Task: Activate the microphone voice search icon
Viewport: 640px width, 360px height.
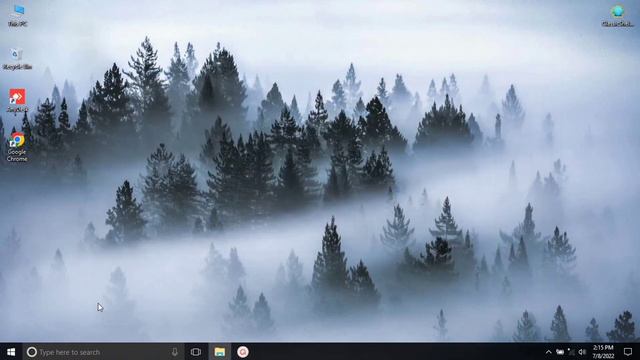Action: point(175,352)
